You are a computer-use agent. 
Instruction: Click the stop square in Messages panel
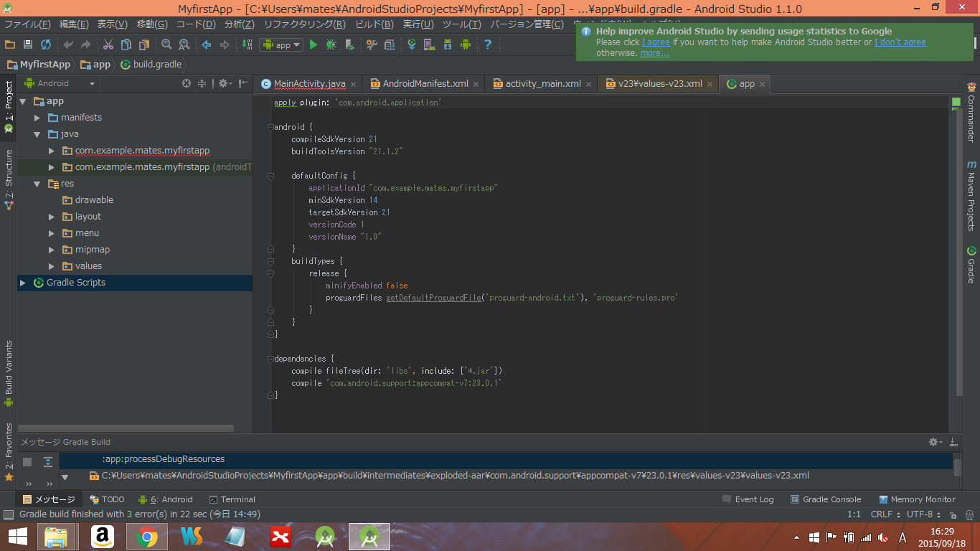pos(27,462)
